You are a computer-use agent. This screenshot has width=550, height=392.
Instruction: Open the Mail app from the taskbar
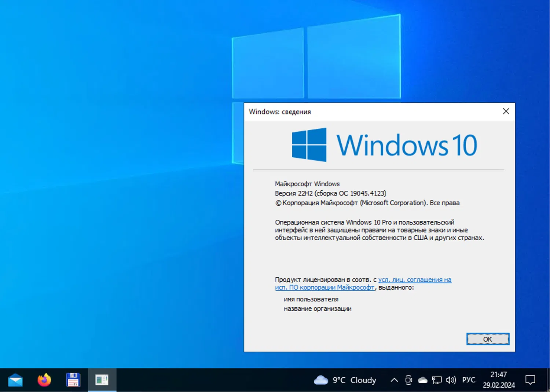click(x=15, y=380)
